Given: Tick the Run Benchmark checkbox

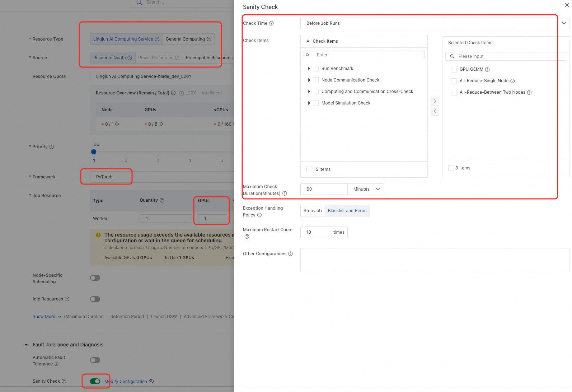Looking at the screenshot, I should pos(316,69).
